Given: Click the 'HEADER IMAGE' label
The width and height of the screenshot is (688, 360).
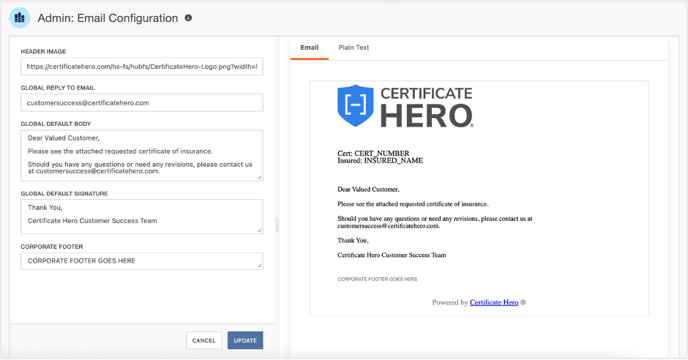Looking at the screenshot, I should click(43, 51).
